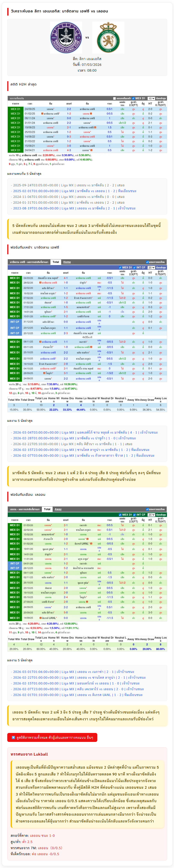Toggle INT CF filter in León form table

point(134,515)
